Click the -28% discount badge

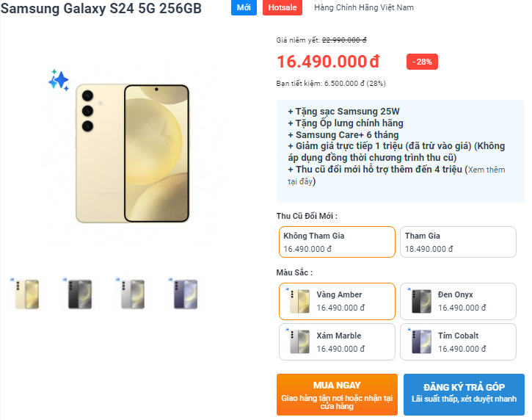pos(422,62)
